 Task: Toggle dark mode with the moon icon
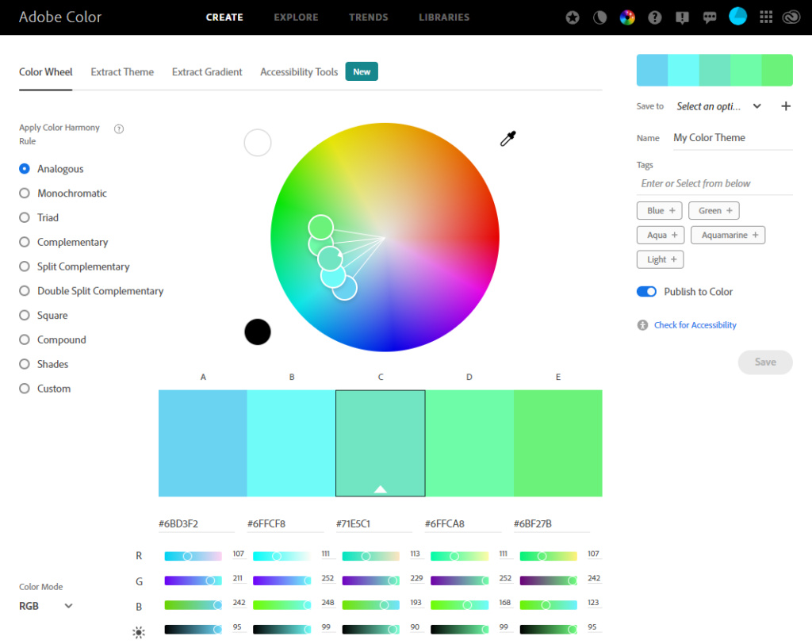tap(599, 17)
